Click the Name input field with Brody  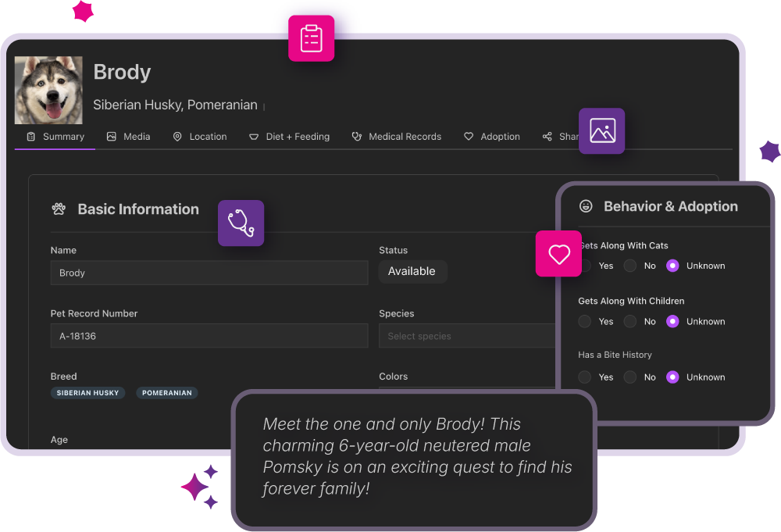tap(209, 273)
